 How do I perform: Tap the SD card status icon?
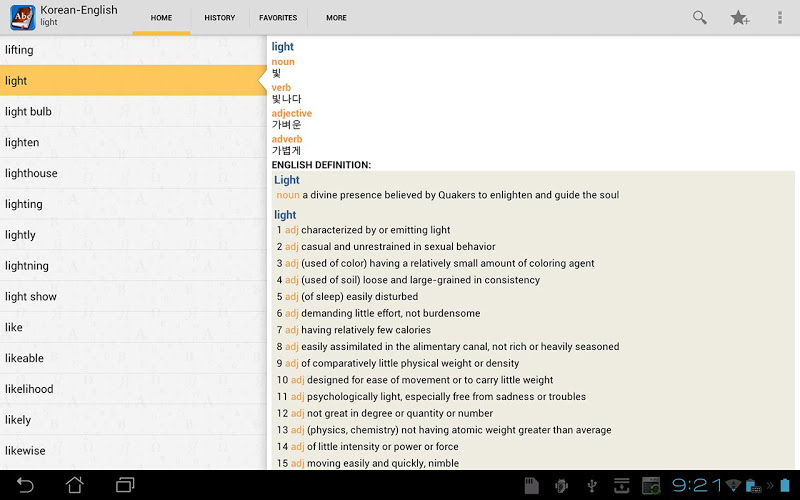tap(532, 486)
